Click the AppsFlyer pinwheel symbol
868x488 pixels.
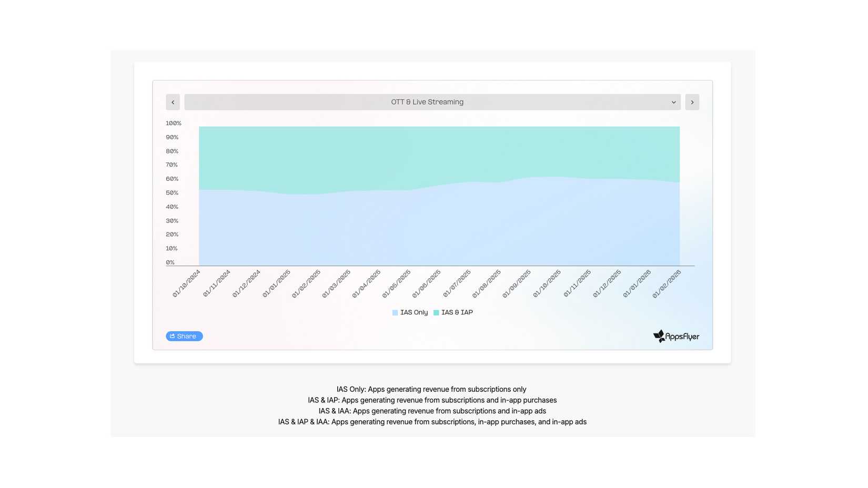(x=659, y=335)
